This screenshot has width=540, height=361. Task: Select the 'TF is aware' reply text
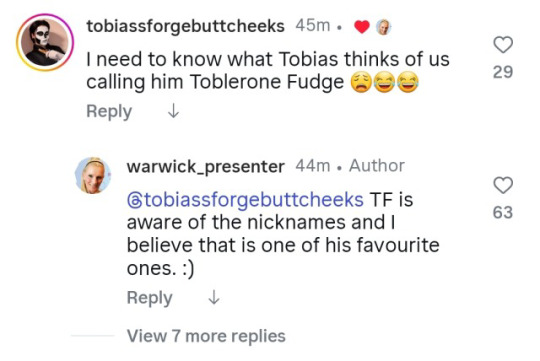283,234
